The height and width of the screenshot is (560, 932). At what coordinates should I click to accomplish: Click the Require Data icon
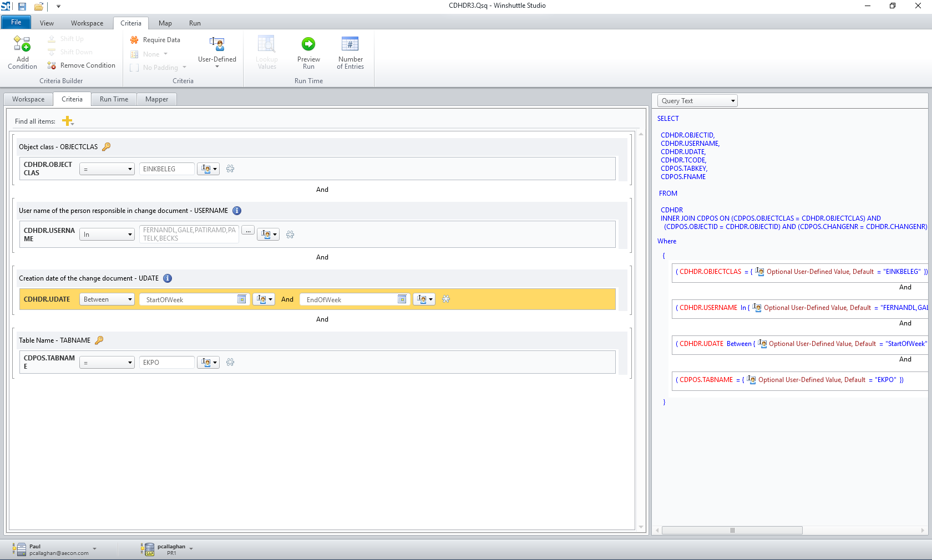(134, 40)
